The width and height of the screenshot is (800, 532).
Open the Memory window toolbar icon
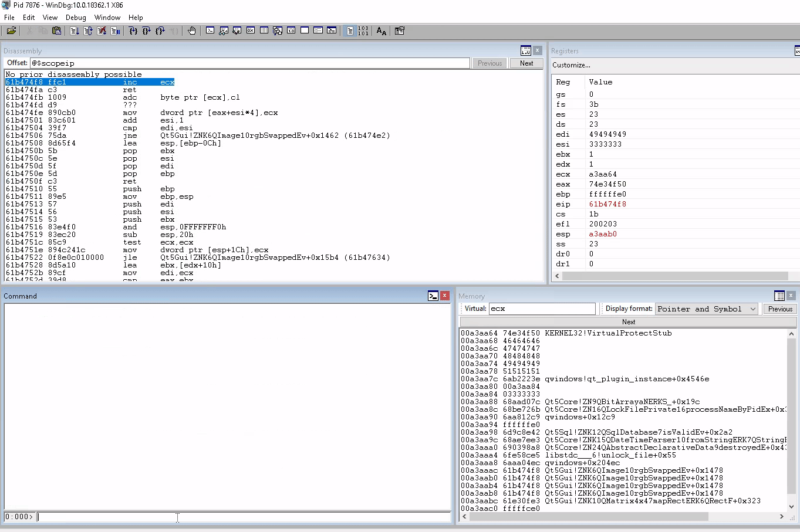264,31
